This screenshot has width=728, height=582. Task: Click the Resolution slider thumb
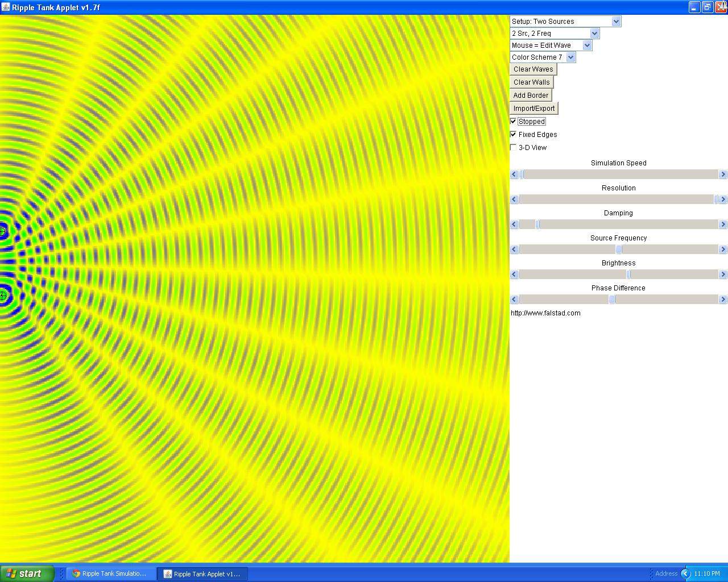716,199
